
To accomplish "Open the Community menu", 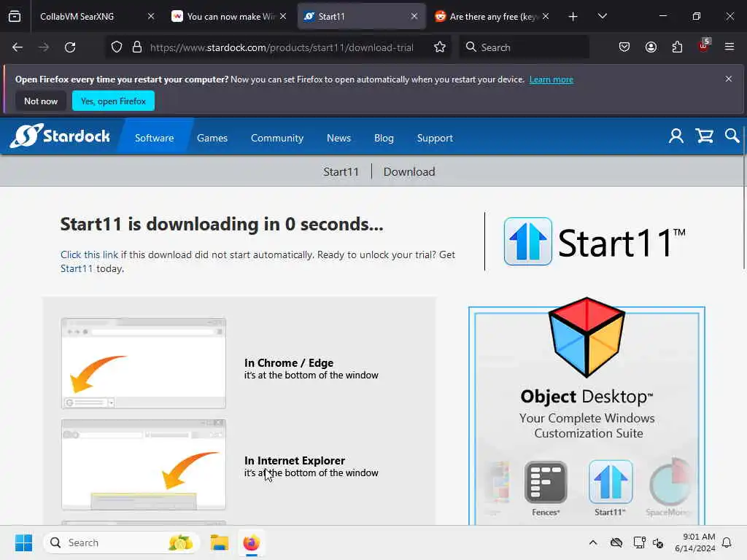I will 276,138.
